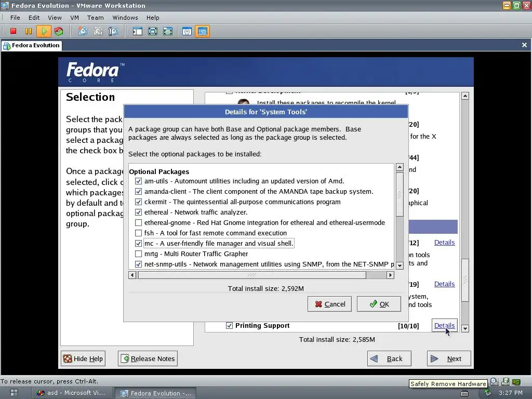Toggle the sidebar panel toolbar icon
Screen dimensions: 532x399
pos(137,31)
